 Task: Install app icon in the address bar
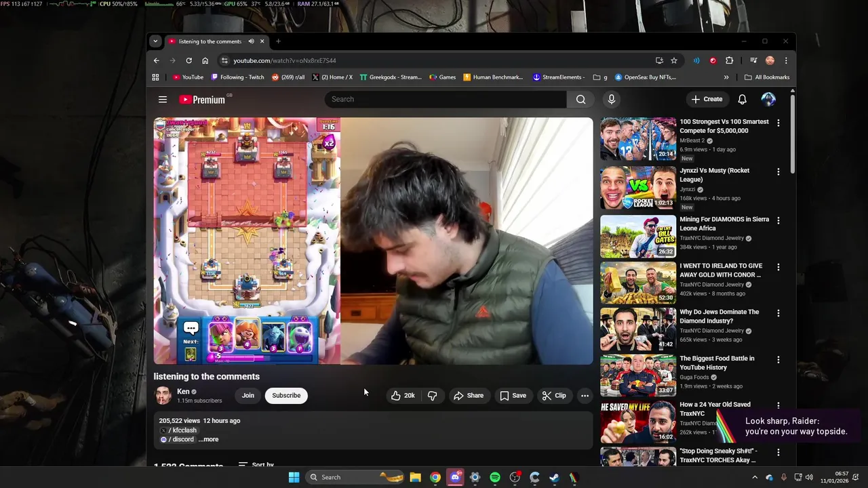pyautogui.click(x=659, y=60)
